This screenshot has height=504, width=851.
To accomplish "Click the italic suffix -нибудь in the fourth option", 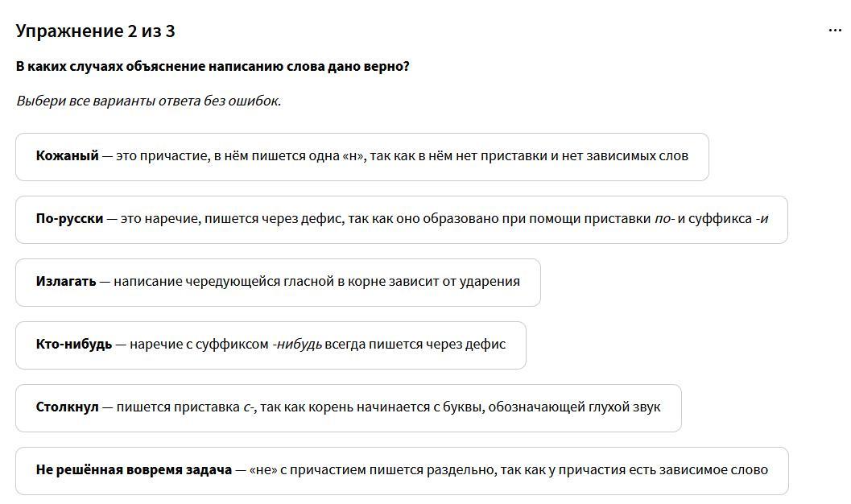I will point(297,345).
